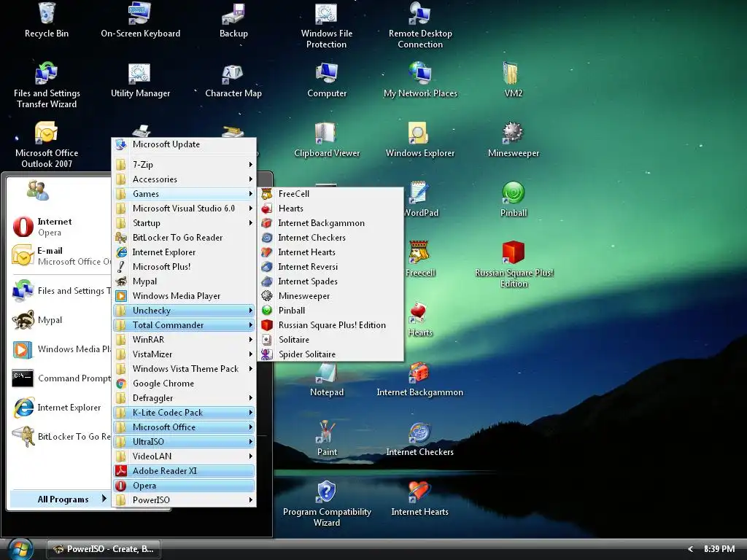Open Mypal from Start menu recent list
Screen dimensions: 747x560
click(61, 320)
